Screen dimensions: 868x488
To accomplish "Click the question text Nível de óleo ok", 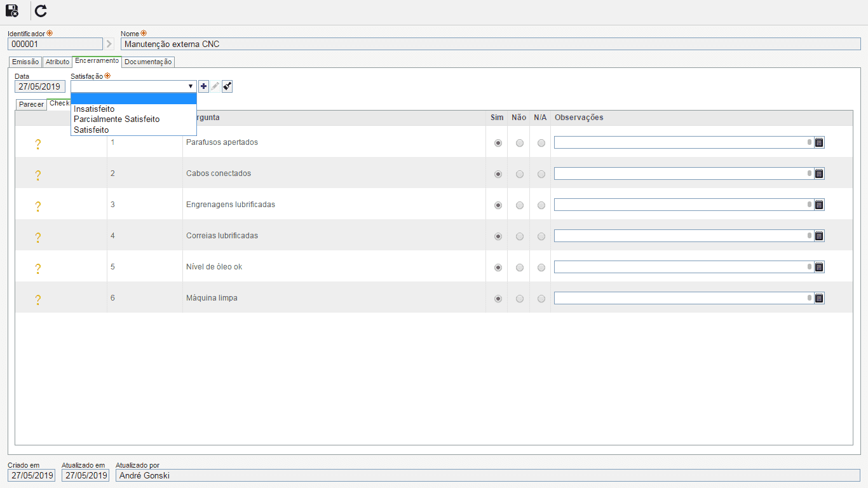I will (x=214, y=267).
